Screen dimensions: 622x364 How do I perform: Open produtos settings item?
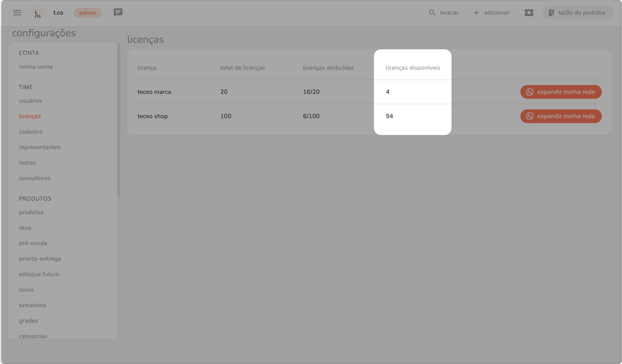31,212
